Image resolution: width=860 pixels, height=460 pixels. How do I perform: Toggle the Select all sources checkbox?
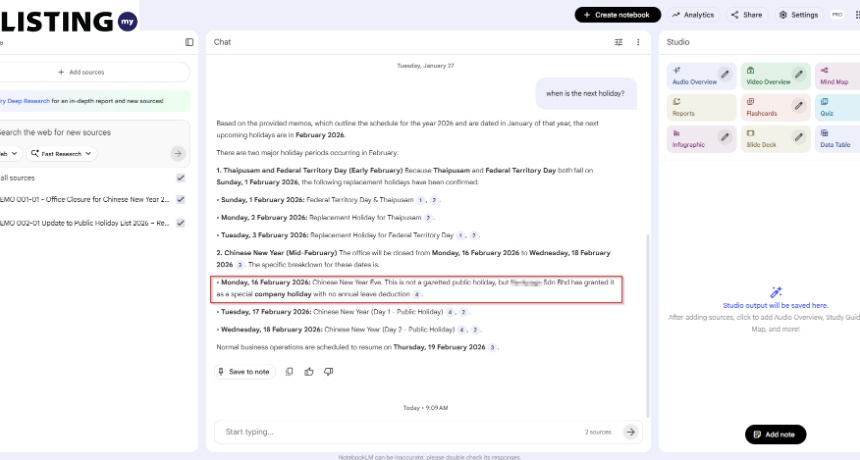[x=180, y=178]
